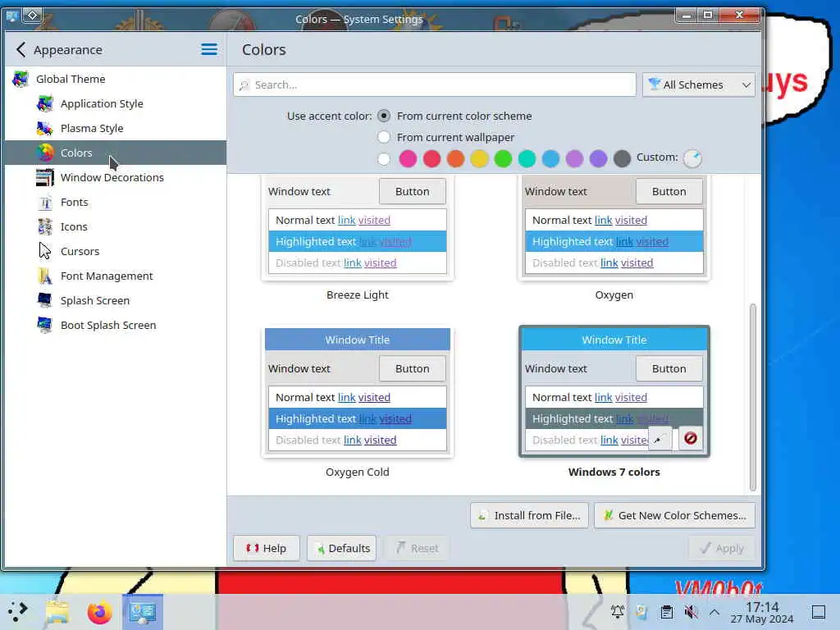This screenshot has height=630, width=840.
Task: Pick the green accent color
Action: point(503,158)
